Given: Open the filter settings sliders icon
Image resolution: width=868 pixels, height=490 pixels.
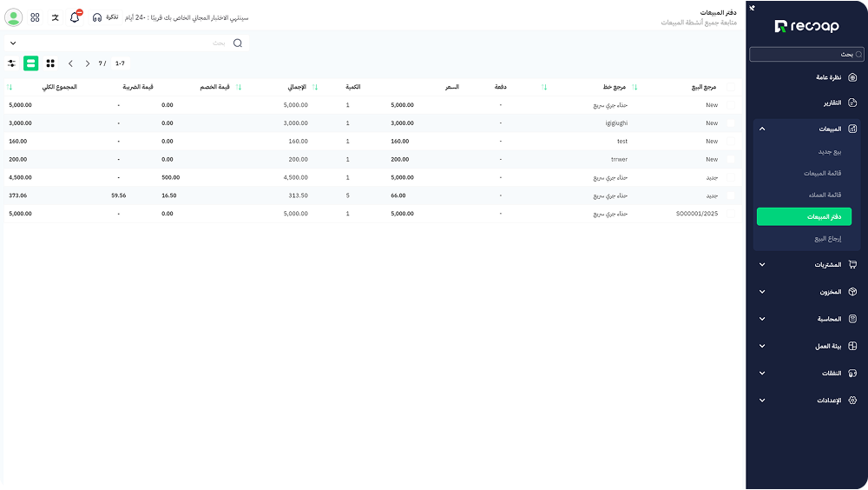Looking at the screenshot, I should pos(11,63).
